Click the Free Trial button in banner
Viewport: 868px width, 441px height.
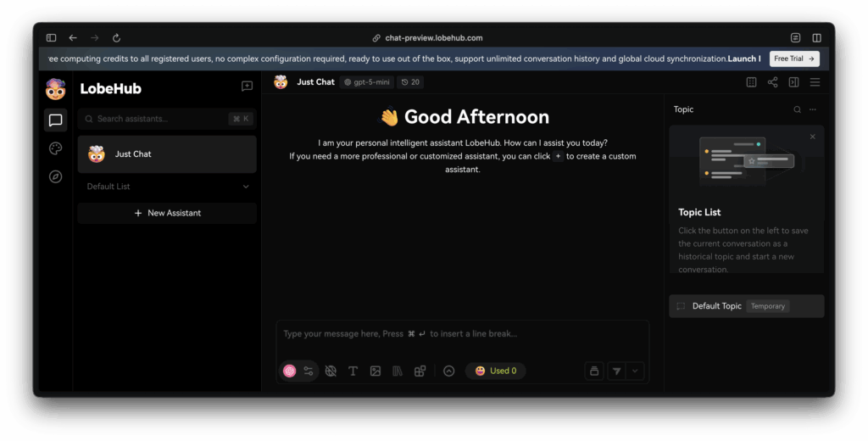[794, 59]
